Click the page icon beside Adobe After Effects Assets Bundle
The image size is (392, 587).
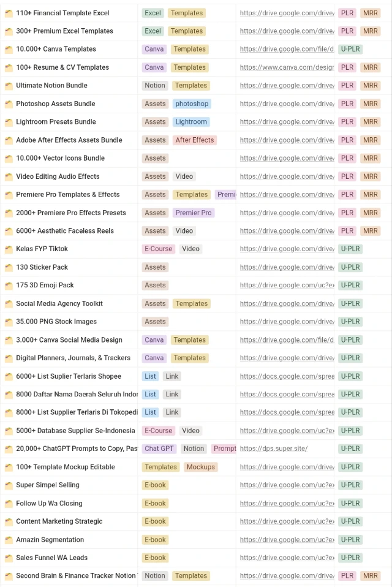(x=9, y=140)
